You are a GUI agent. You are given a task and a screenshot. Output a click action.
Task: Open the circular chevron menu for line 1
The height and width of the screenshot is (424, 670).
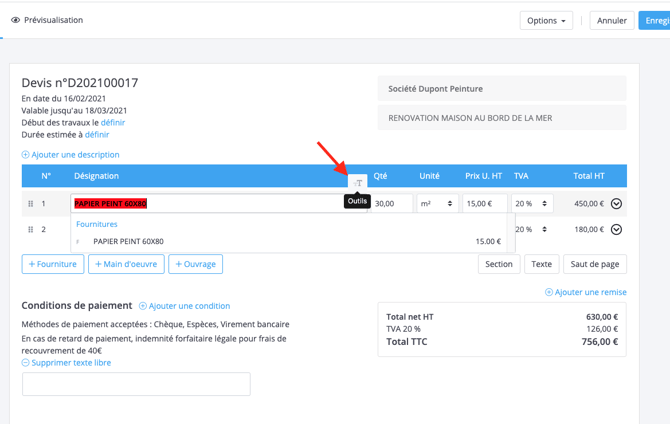616,204
